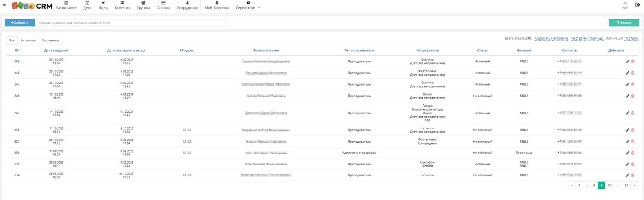Edit employee with ID 238

tap(627, 130)
